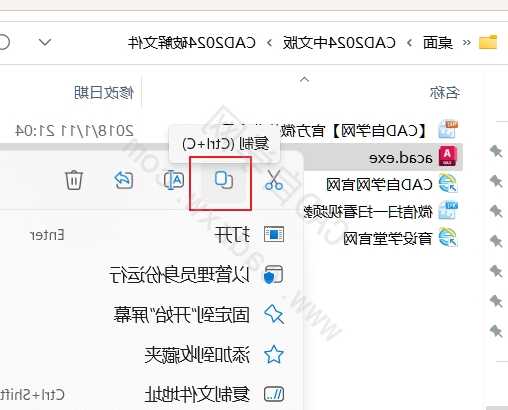This screenshot has width=508, height=410.
Task: Click the Share icon in context menu
Action: pos(124,180)
